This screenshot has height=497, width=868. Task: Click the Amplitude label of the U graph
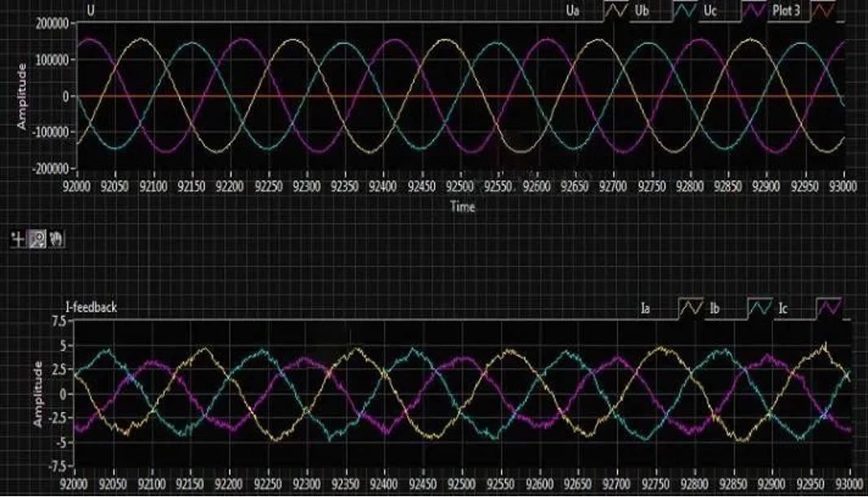tap(22, 96)
